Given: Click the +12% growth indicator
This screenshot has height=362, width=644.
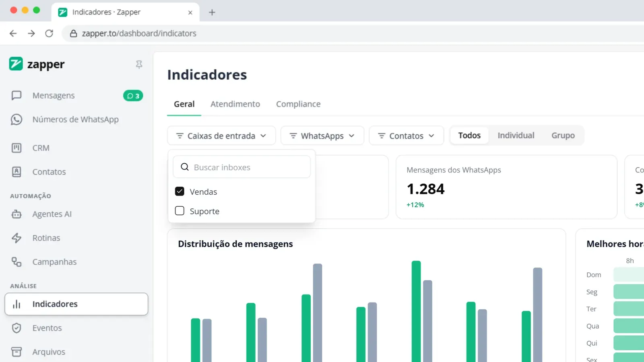Looking at the screenshot, I should coord(415,205).
